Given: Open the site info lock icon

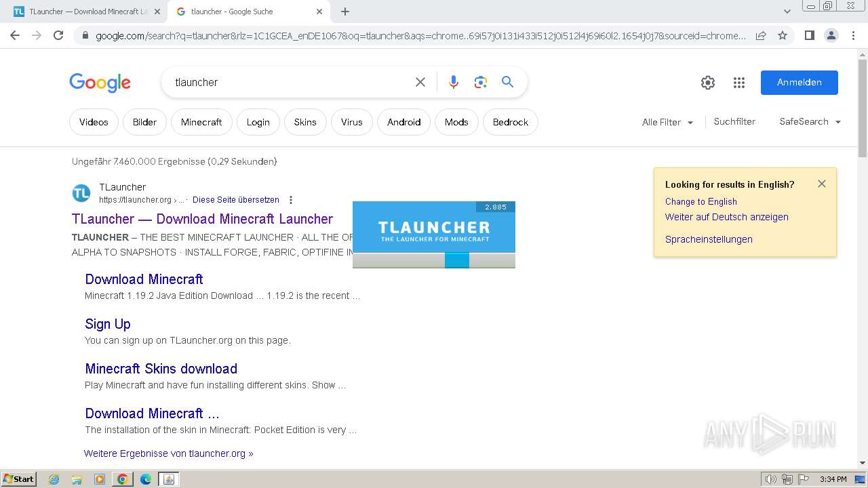Looking at the screenshot, I should coord(85,36).
